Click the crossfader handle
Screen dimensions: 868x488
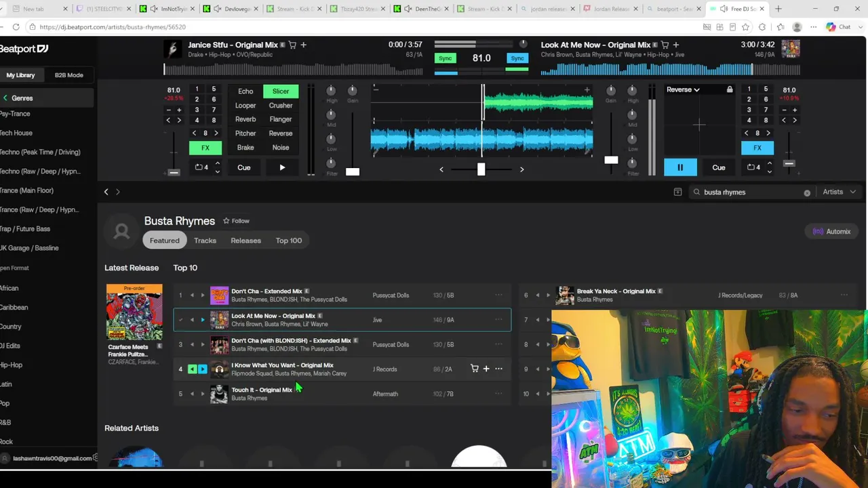coord(481,169)
